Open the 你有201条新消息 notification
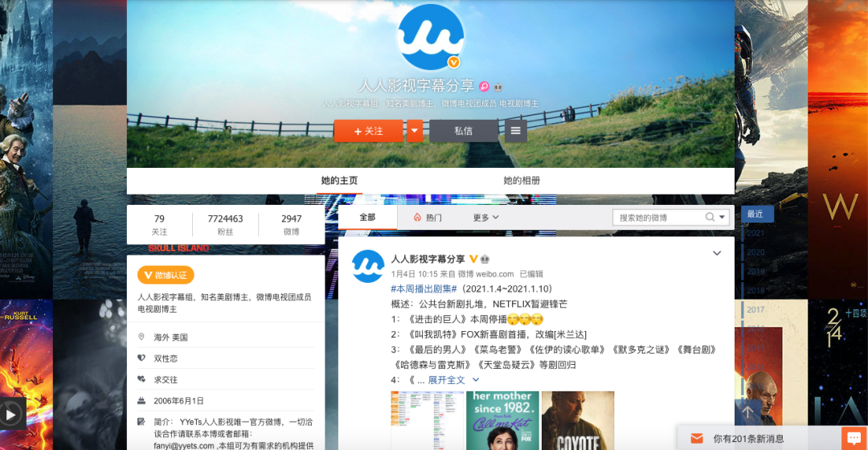The width and height of the screenshot is (868, 450). click(x=748, y=439)
